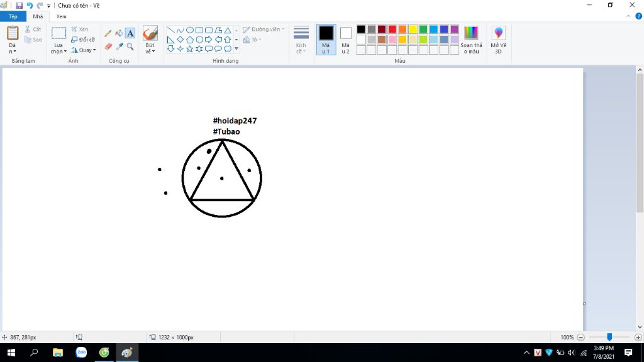Click the vertical scrollbar down arrow
This screenshot has width=644, height=362.
pyautogui.click(x=640, y=327)
